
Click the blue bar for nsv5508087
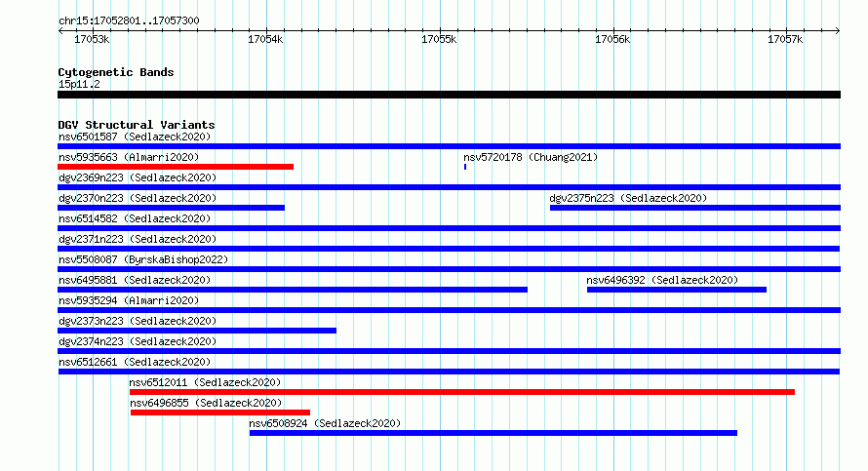pyautogui.click(x=449, y=269)
